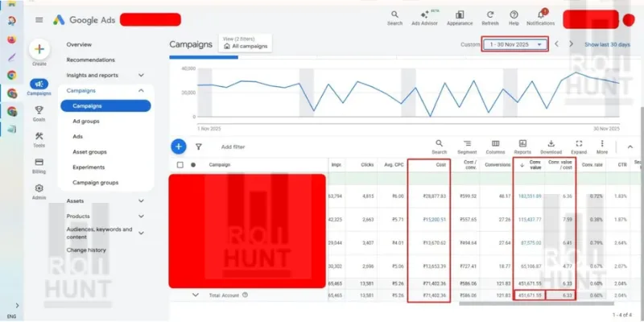The width and height of the screenshot is (644, 322).
Task: Click the status dot column header
Action: pos(193,165)
